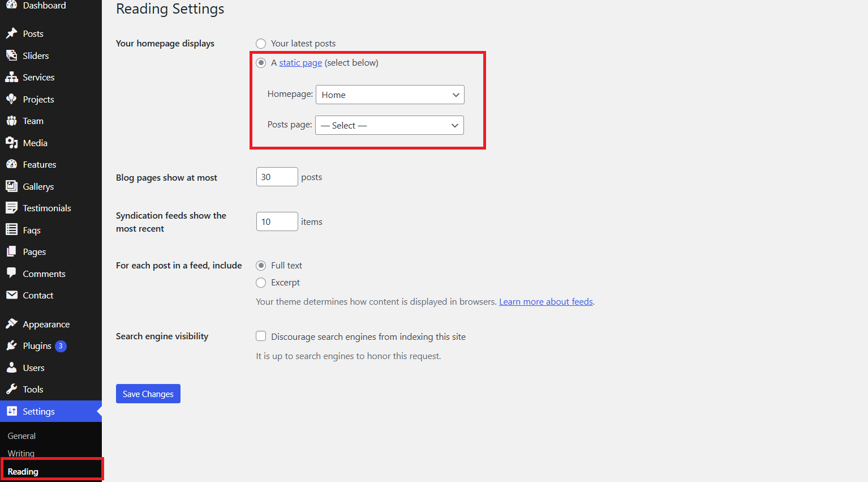
Task: Open Appearance paintbrush icon
Action: pos(11,324)
